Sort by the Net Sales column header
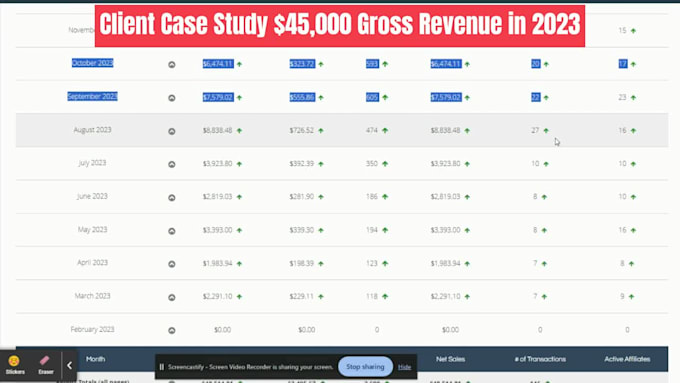 point(450,359)
